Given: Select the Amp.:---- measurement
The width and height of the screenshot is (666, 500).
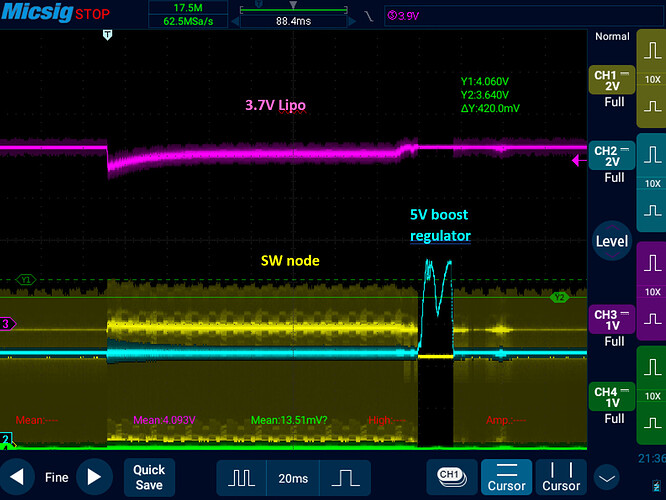Looking at the screenshot, I should pyautogui.click(x=506, y=420).
